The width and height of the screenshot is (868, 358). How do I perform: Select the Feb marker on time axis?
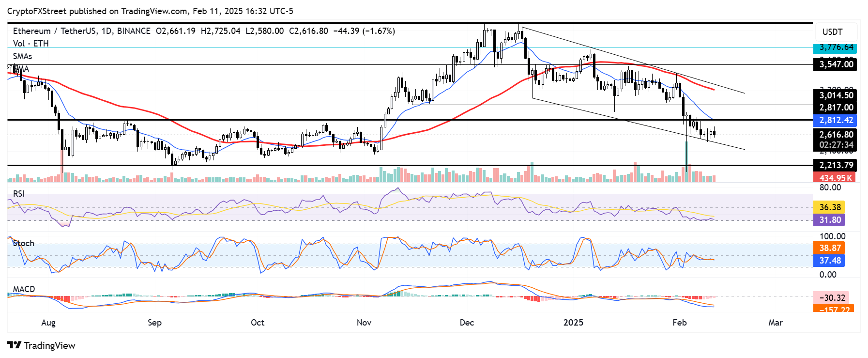pos(680,323)
